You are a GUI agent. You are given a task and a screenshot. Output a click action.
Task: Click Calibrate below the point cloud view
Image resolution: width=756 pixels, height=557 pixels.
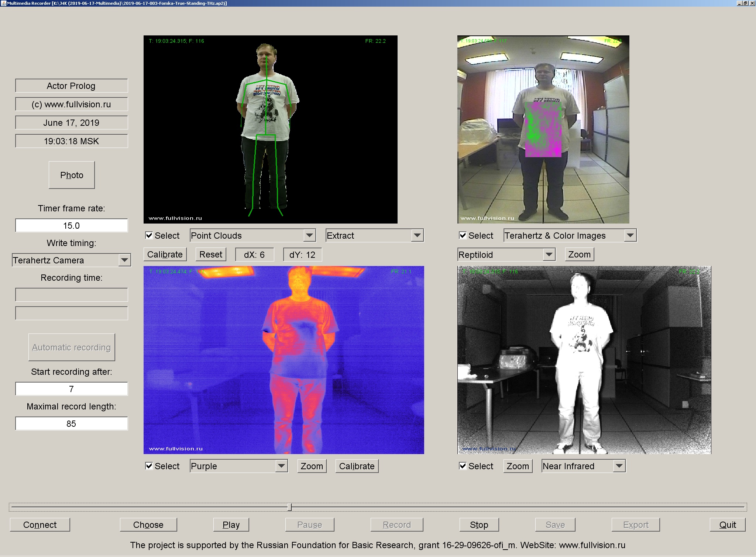coord(165,254)
